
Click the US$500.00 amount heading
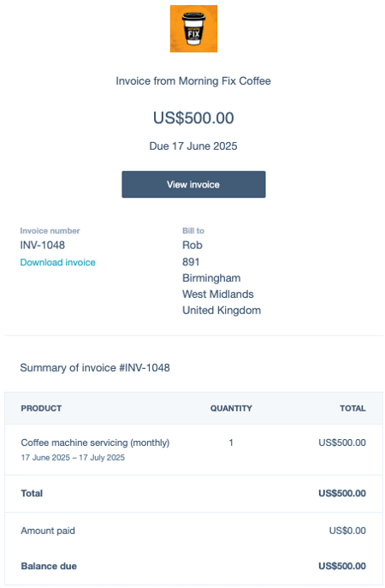point(193,118)
